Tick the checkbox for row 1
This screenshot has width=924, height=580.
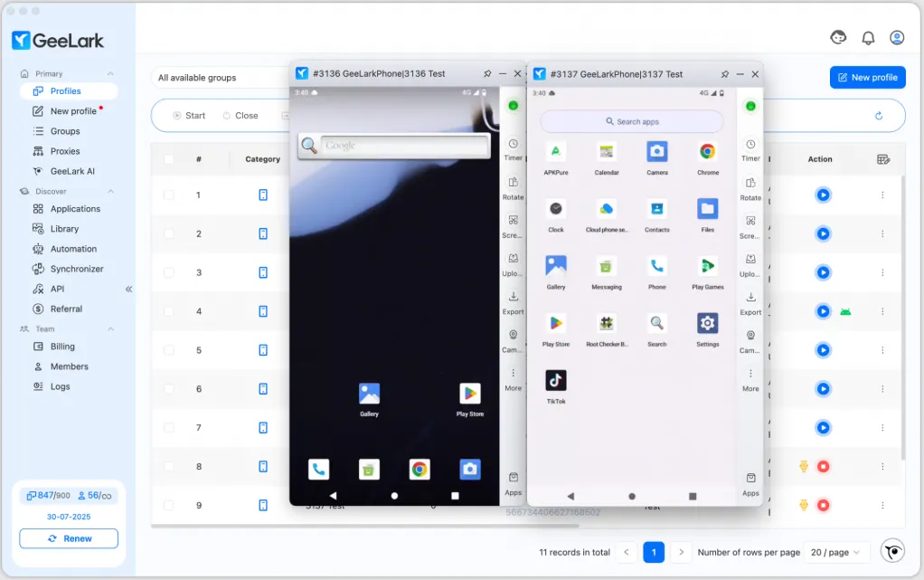168,195
